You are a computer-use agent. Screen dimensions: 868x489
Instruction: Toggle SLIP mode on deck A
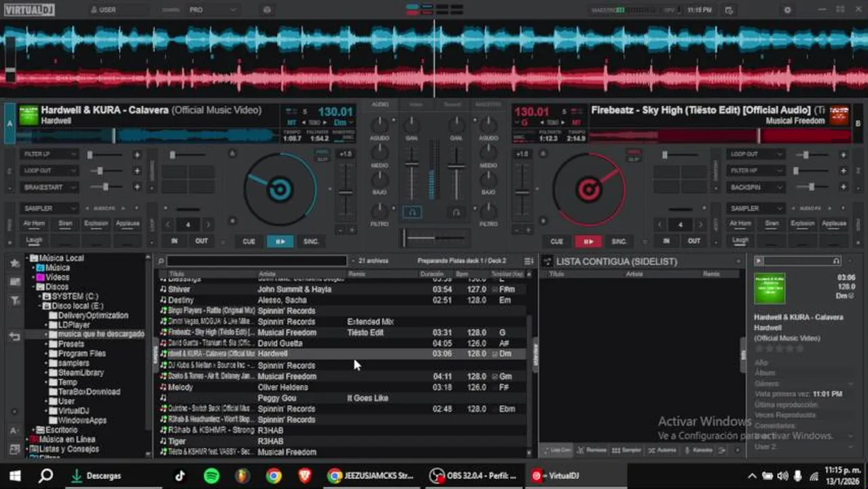pos(323,159)
